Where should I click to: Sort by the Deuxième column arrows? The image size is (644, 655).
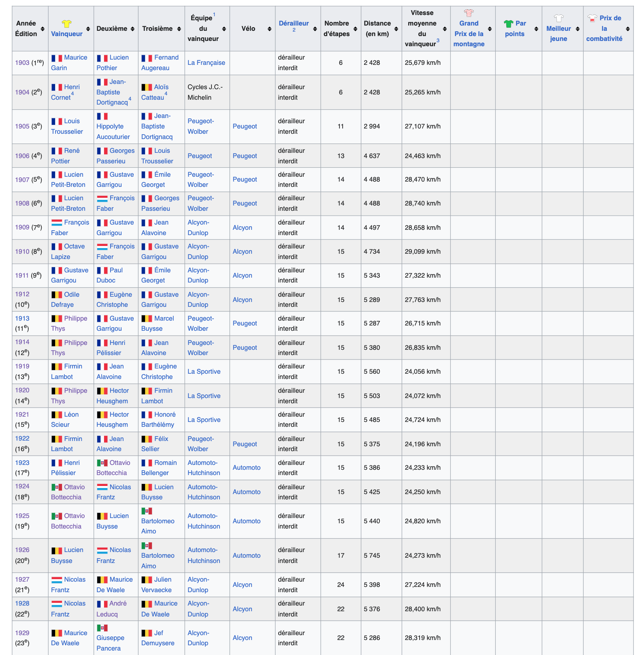coord(132,29)
